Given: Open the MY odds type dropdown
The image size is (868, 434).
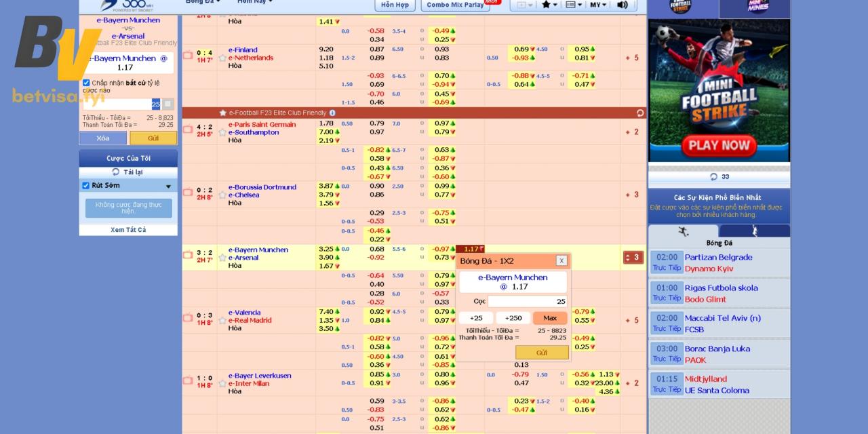Looking at the screenshot, I should click(598, 5).
